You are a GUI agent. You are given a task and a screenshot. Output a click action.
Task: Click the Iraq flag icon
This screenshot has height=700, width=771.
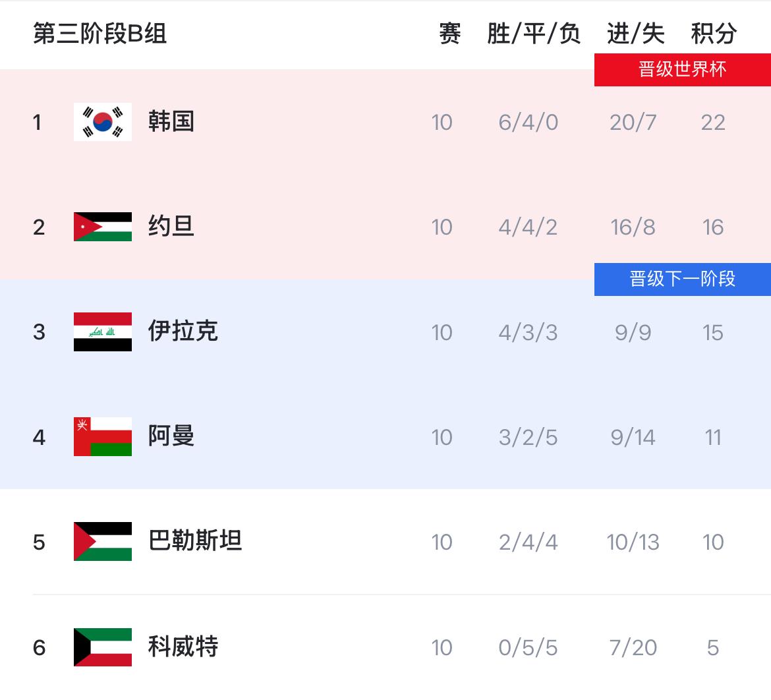[x=103, y=332]
